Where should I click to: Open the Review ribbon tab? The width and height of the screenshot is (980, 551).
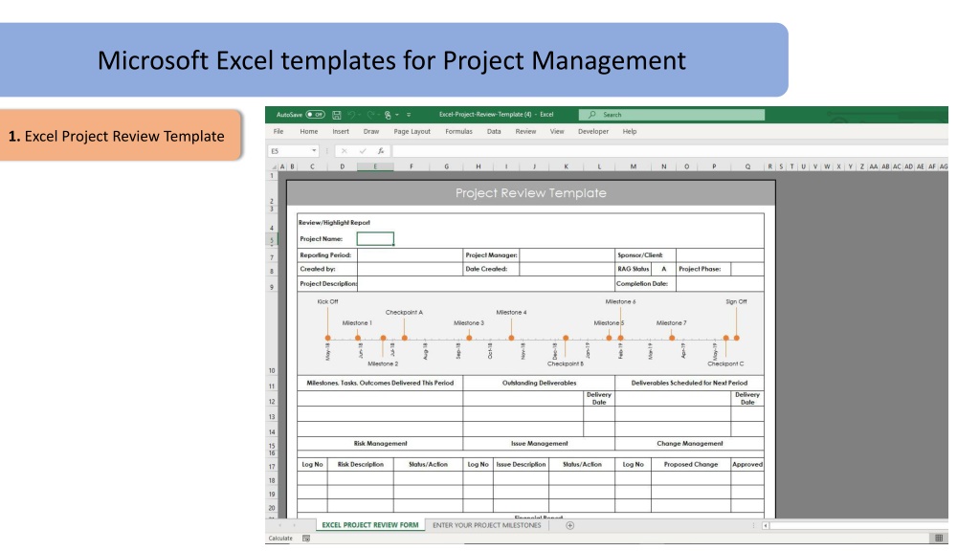point(525,132)
